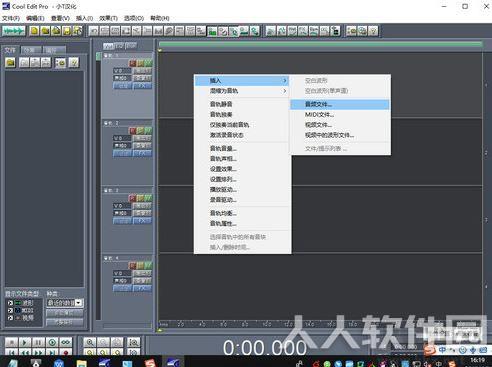Choose 音轨音量... from context menu
Viewport: 492px width, 367px height.
tap(242, 149)
